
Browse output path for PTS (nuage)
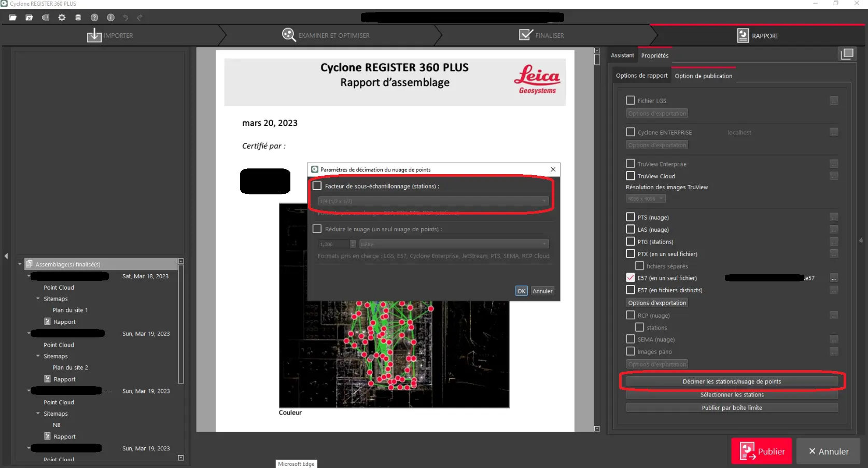coord(834,217)
